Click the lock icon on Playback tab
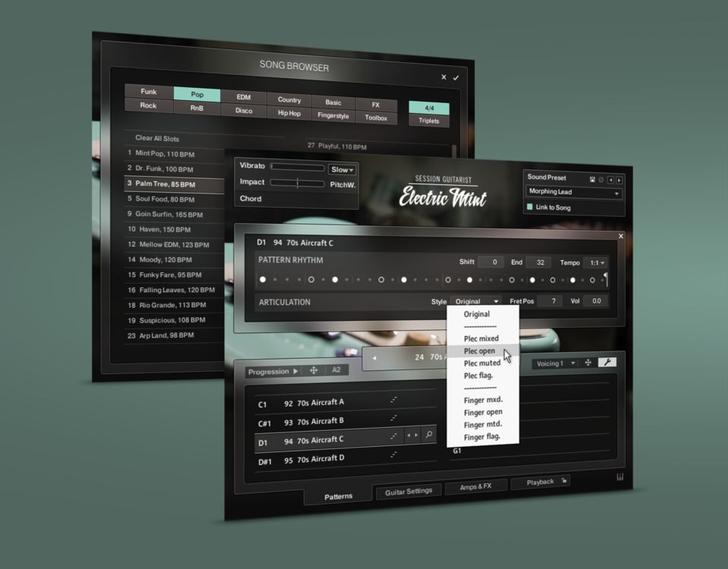This screenshot has height=569, width=728. point(563,480)
